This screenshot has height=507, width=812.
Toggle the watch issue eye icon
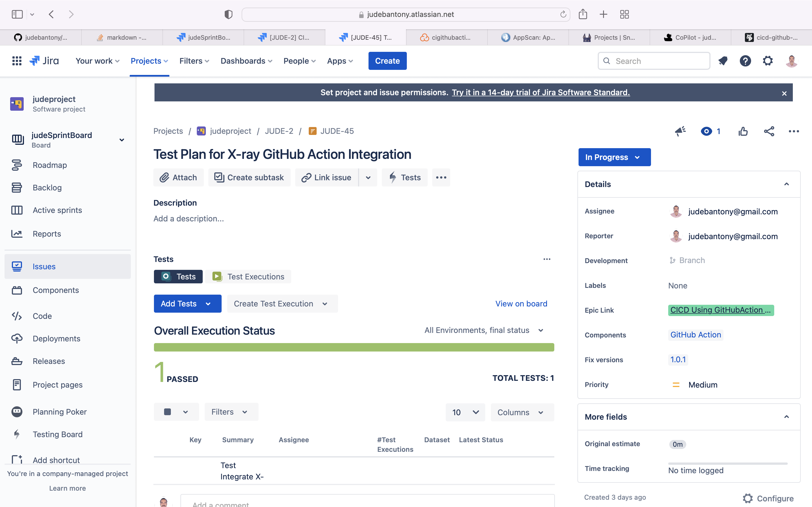pos(706,131)
